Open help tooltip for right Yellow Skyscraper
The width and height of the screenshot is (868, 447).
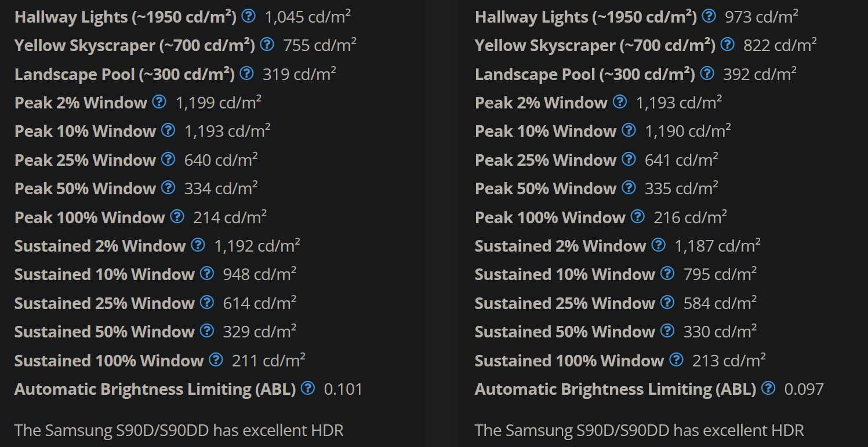tap(728, 44)
